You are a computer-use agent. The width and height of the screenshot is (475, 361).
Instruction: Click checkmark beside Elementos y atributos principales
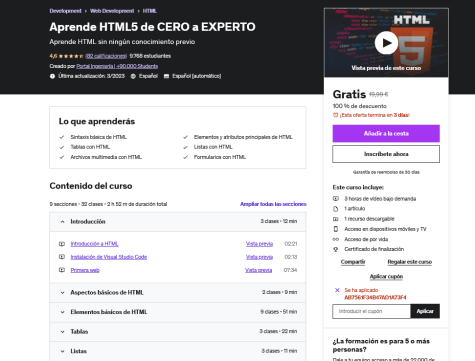tap(185, 137)
